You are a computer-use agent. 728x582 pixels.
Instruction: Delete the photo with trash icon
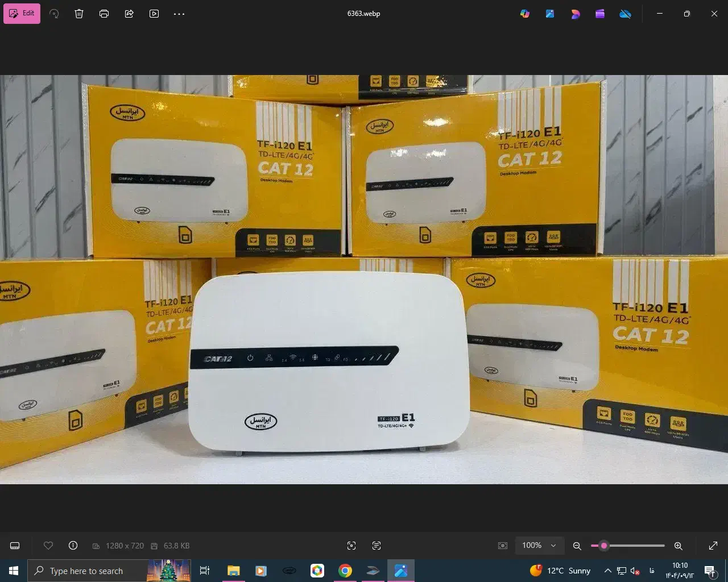79,14
